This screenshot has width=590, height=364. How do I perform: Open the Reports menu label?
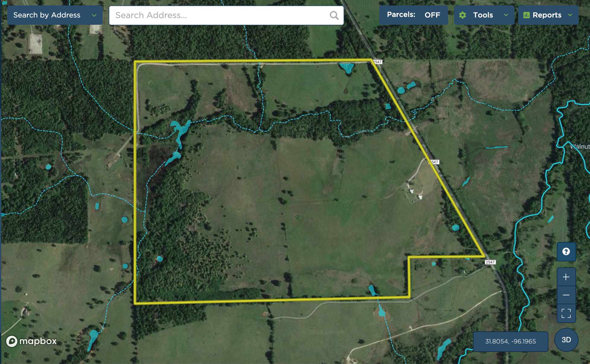[547, 15]
